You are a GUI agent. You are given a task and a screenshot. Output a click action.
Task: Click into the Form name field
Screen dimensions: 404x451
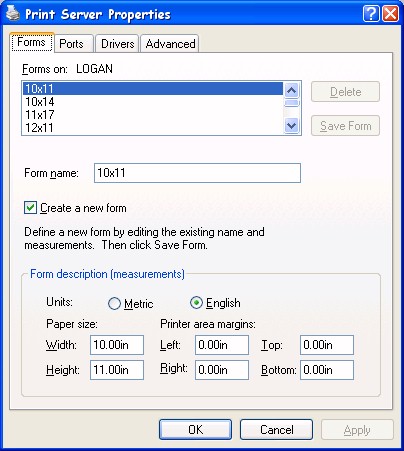click(x=197, y=173)
